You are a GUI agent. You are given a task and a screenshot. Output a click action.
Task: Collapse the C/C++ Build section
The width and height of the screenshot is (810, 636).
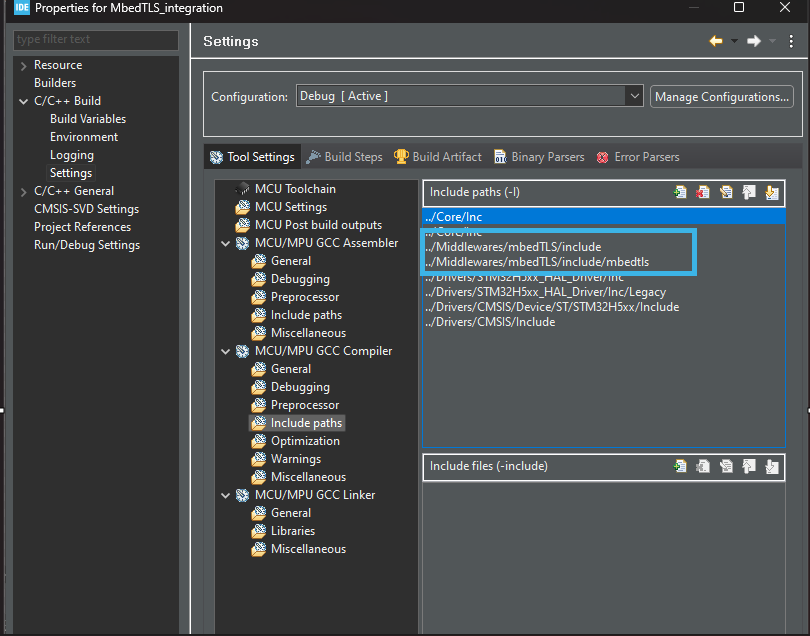pos(22,100)
